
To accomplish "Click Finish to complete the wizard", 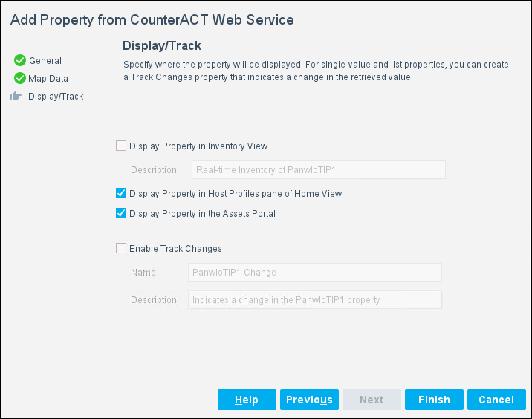I will coord(434,400).
